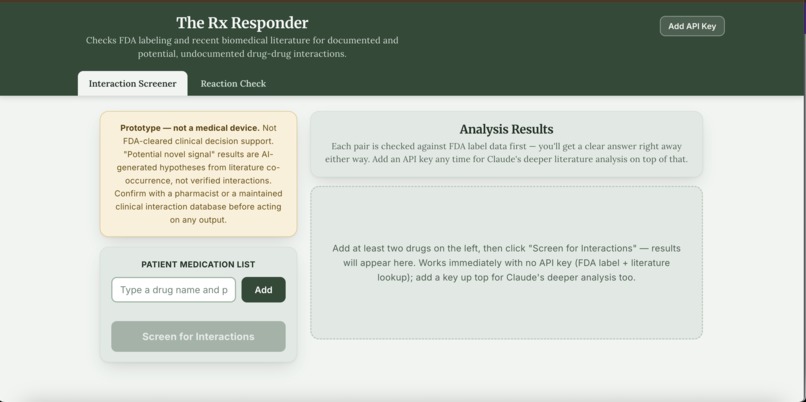Click the "Prototype — not a medical device." text
This screenshot has height=402, width=806.
point(190,128)
